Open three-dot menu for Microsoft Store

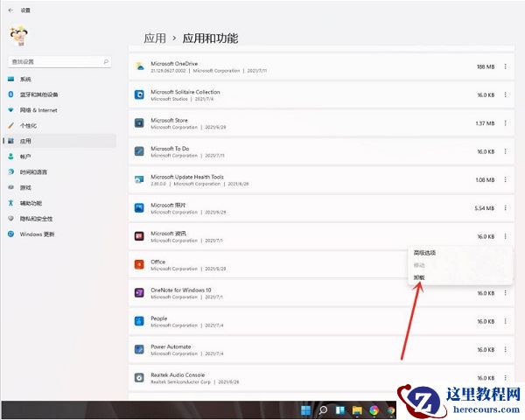tap(505, 122)
